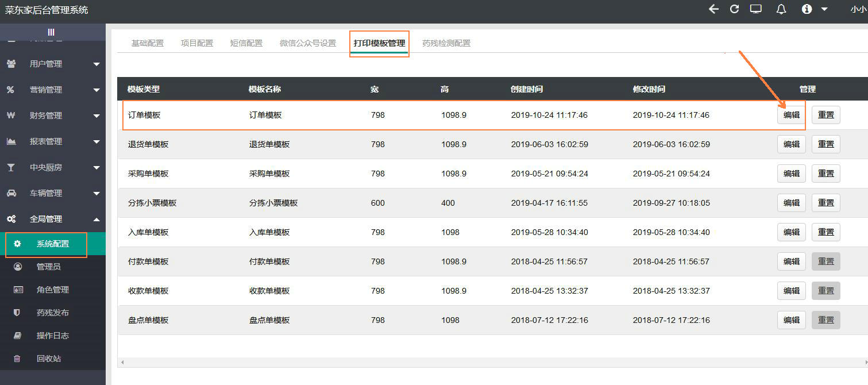868x385 pixels.
Task: Collapse the 全局管理 sidebar menu
Action: pyautogui.click(x=52, y=219)
